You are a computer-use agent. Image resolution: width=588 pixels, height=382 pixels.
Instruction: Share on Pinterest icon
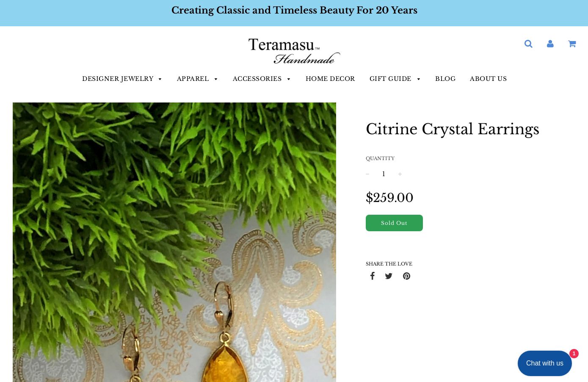pos(406,276)
